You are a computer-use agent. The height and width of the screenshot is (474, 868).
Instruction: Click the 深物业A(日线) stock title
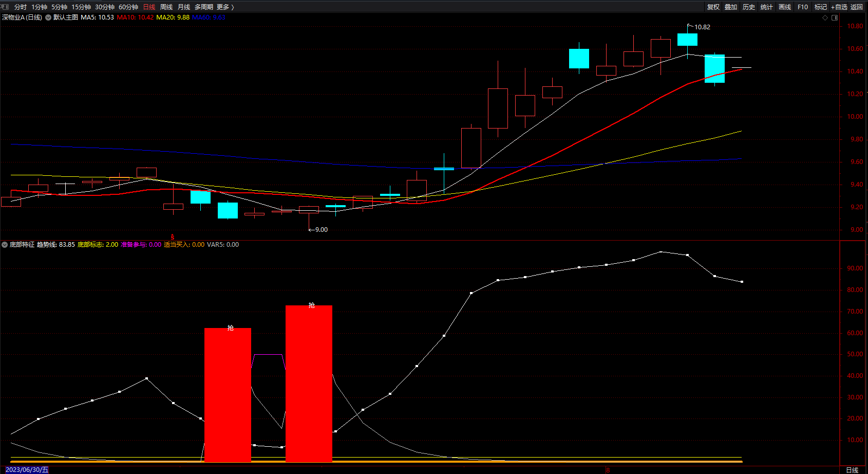[x=22, y=17]
